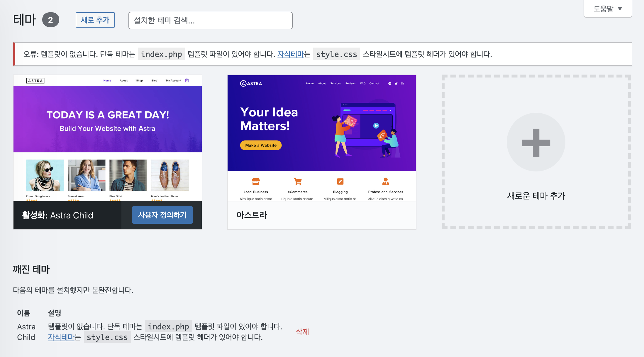Viewport: 644px width, 357px height.
Task: Click the 새로운 테마 추가 label
Action: click(536, 196)
